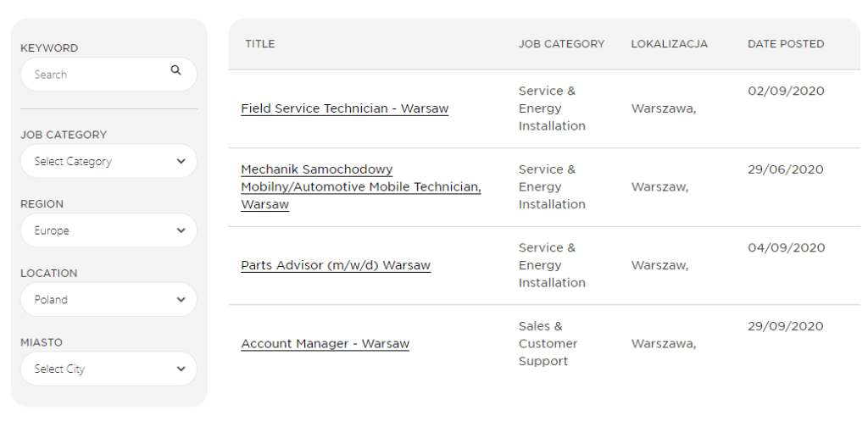Click Sales & Customer Support category cell
Image resolution: width=868 pixels, height=427 pixels.
click(548, 343)
